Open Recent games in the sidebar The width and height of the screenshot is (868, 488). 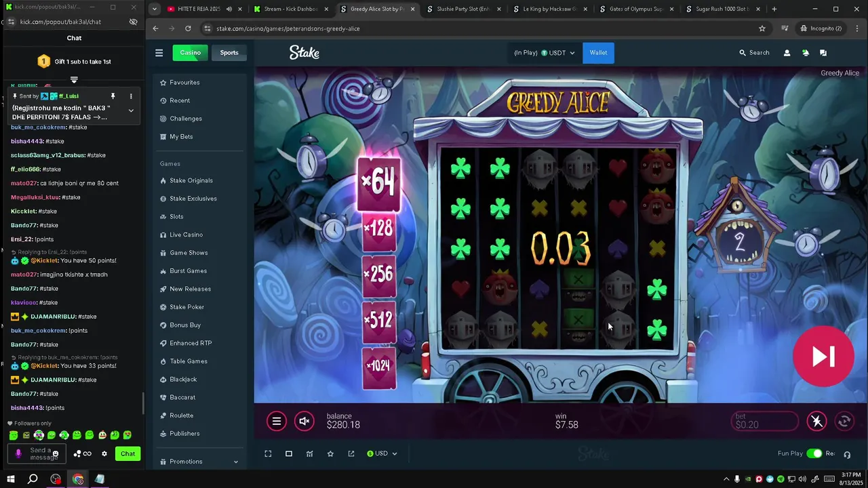175,100
